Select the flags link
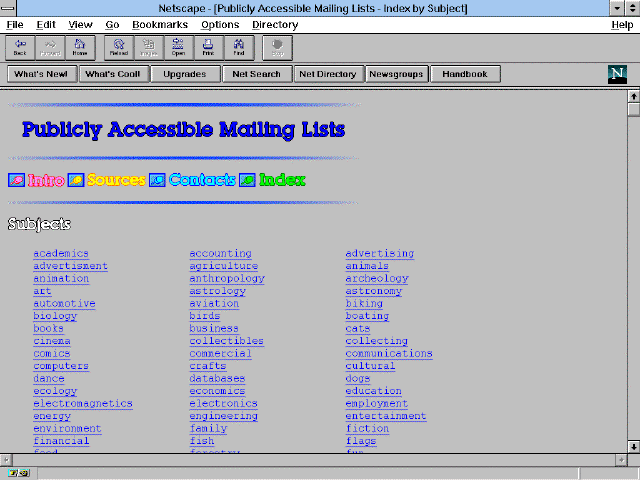The image size is (640, 480). pyautogui.click(x=361, y=441)
